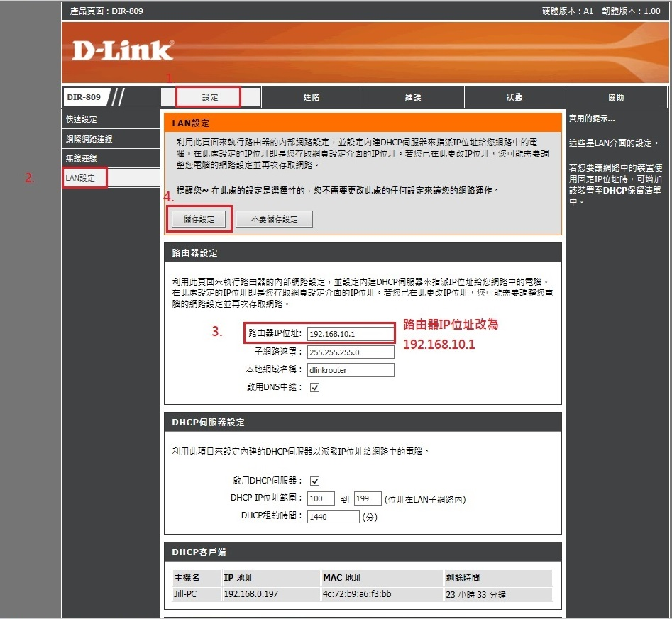Go to the 狀態 tab
The image size is (672, 619).
(x=514, y=97)
